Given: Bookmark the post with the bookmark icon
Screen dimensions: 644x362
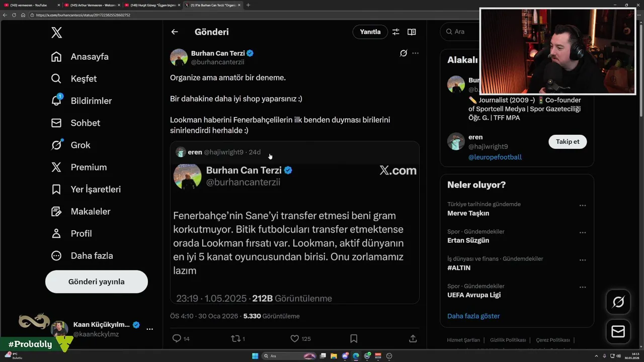Looking at the screenshot, I should (354, 339).
